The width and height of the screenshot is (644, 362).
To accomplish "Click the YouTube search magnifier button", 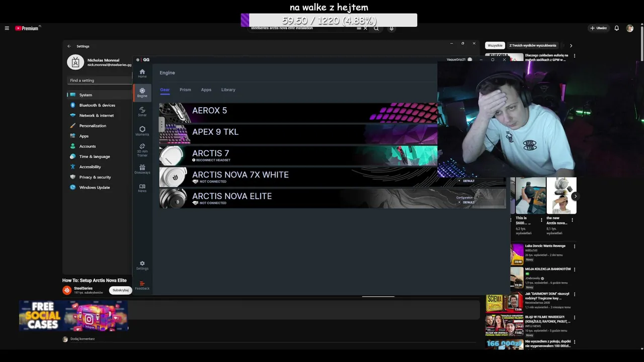I will [376, 28].
